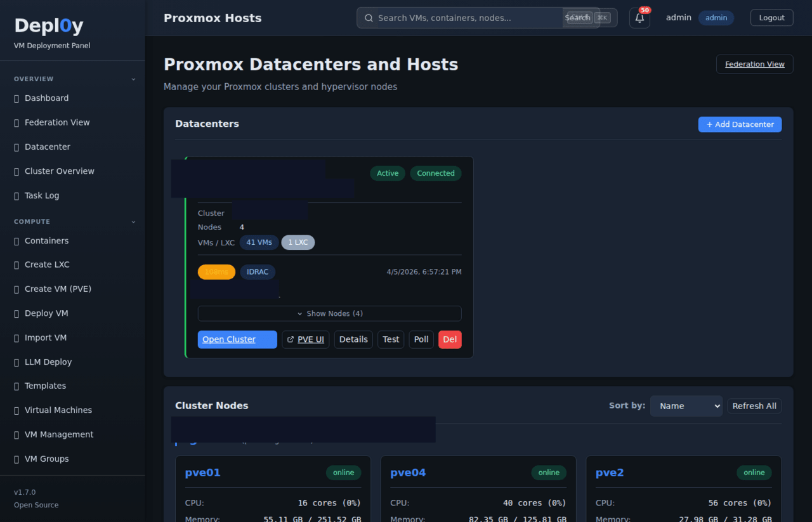This screenshot has height=522, width=812.
Task: Click pve04 online status badge
Action: 549,473
